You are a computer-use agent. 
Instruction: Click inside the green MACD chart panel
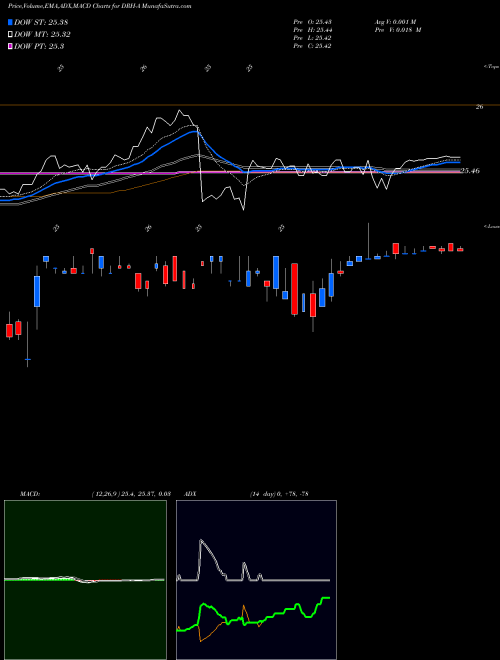85,580
